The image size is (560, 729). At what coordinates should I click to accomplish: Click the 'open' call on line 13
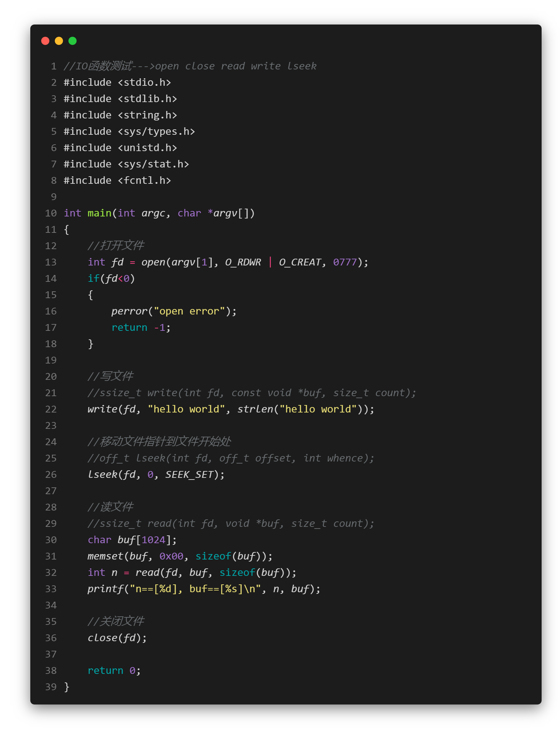tap(153, 262)
